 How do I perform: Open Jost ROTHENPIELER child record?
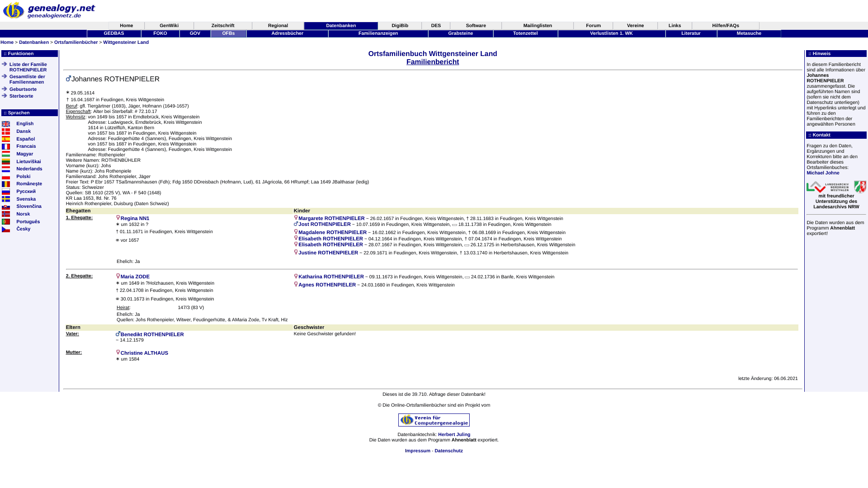pyautogui.click(x=325, y=225)
